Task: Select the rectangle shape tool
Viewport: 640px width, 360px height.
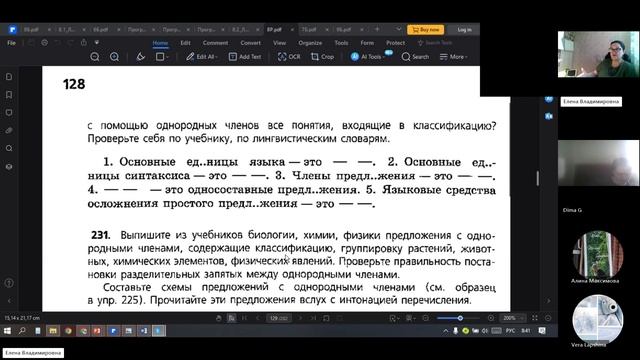Action: 160,57
